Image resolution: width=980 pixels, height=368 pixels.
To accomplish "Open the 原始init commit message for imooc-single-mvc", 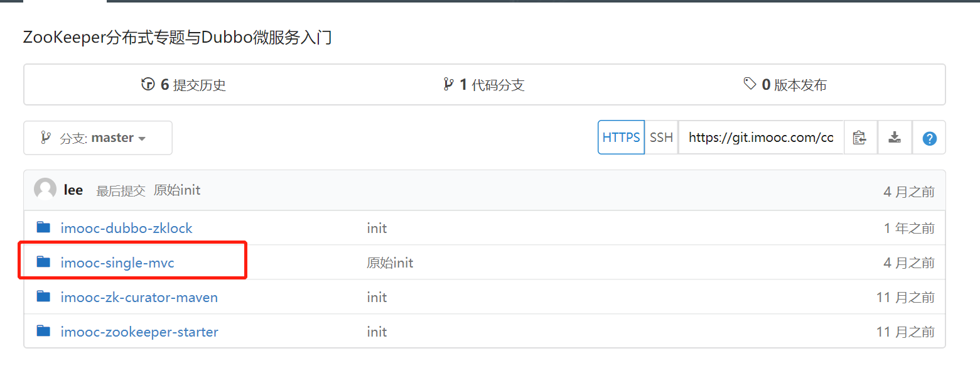I will pos(390,262).
